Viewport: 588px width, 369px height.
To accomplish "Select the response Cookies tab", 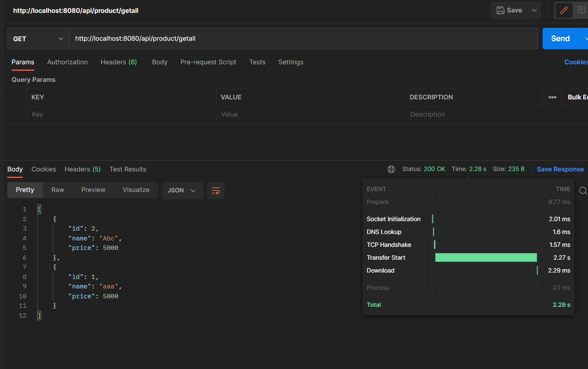I will (44, 169).
